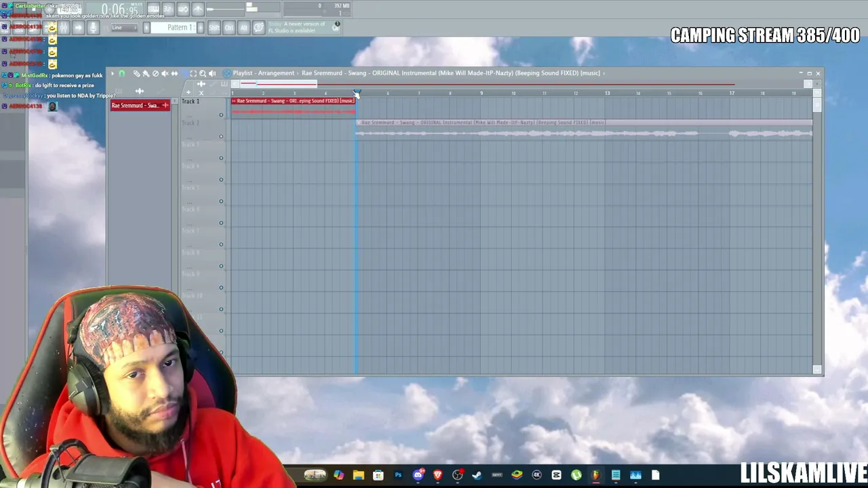Click bar 13 on the timeline ruler
The image size is (868, 488).
point(607,93)
